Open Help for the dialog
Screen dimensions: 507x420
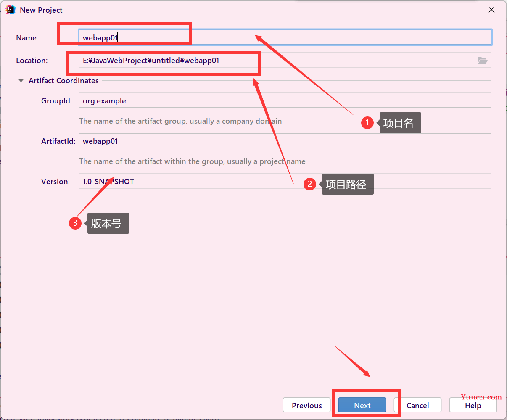point(473,405)
